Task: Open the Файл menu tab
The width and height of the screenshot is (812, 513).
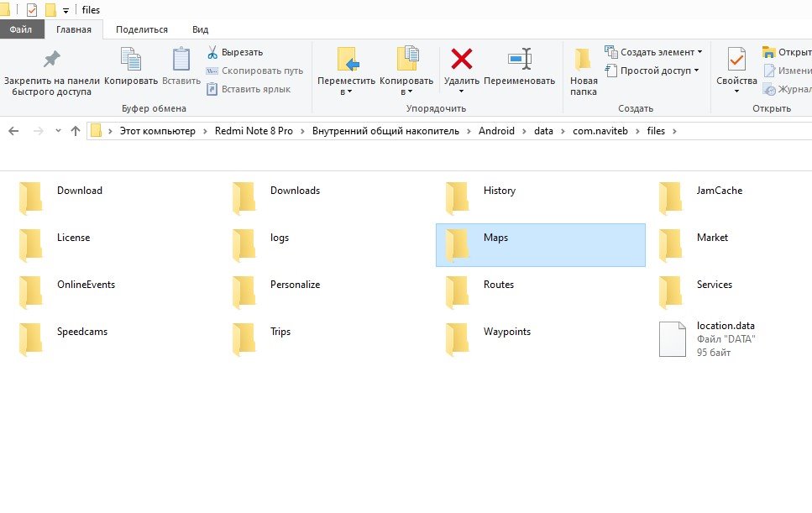Action: (x=21, y=29)
